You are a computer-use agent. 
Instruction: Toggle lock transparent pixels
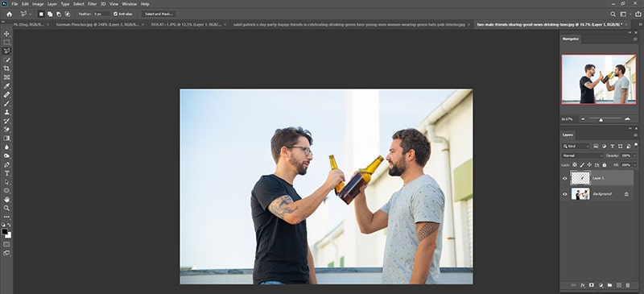[x=575, y=165]
